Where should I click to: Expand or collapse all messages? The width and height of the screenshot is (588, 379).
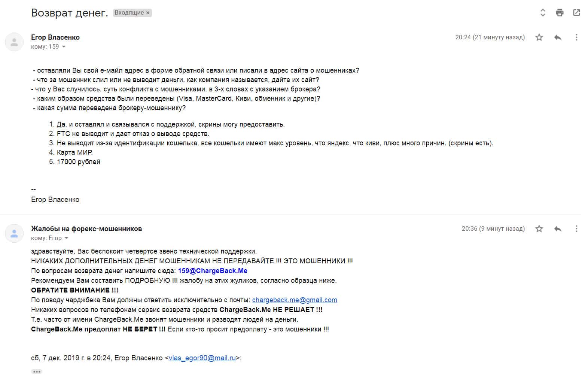[543, 13]
